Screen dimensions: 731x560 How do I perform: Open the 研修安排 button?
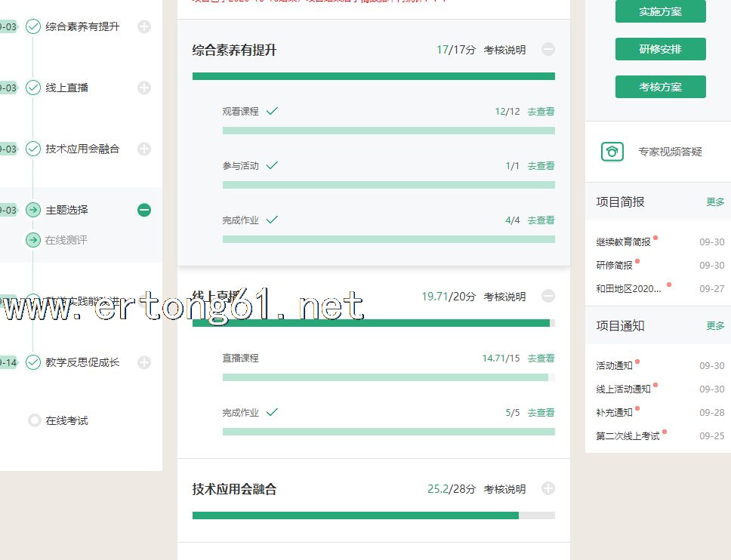pyautogui.click(x=660, y=49)
